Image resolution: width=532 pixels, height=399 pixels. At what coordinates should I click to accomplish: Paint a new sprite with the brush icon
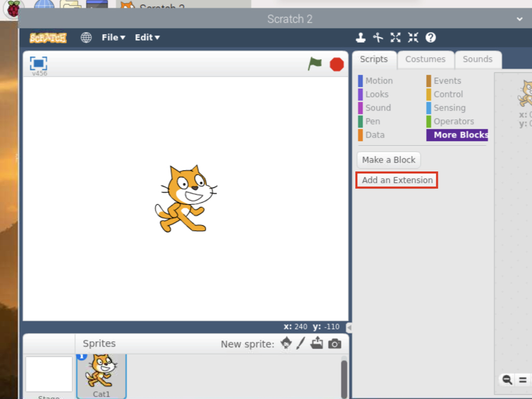301,343
